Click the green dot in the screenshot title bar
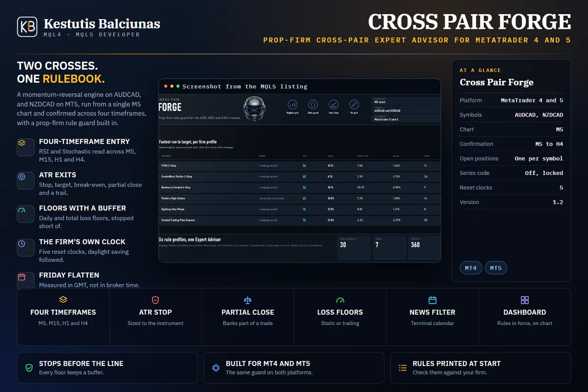 (178, 86)
